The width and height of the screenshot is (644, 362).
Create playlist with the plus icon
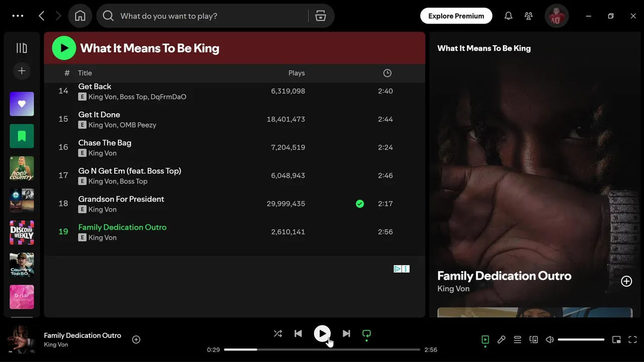click(x=22, y=71)
